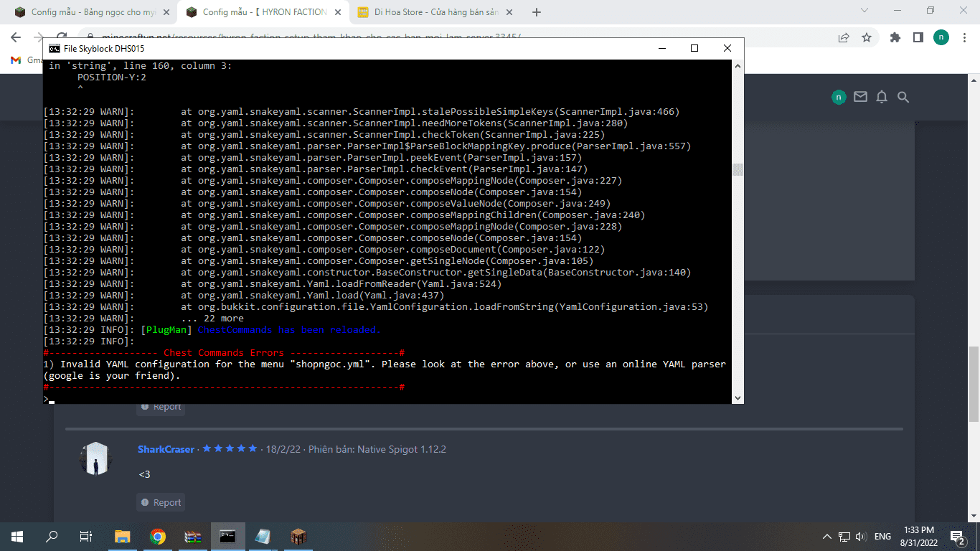Toggle the Chrome side panel icon
The width and height of the screenshot is (980, 551).
click(x=918, y=37)
